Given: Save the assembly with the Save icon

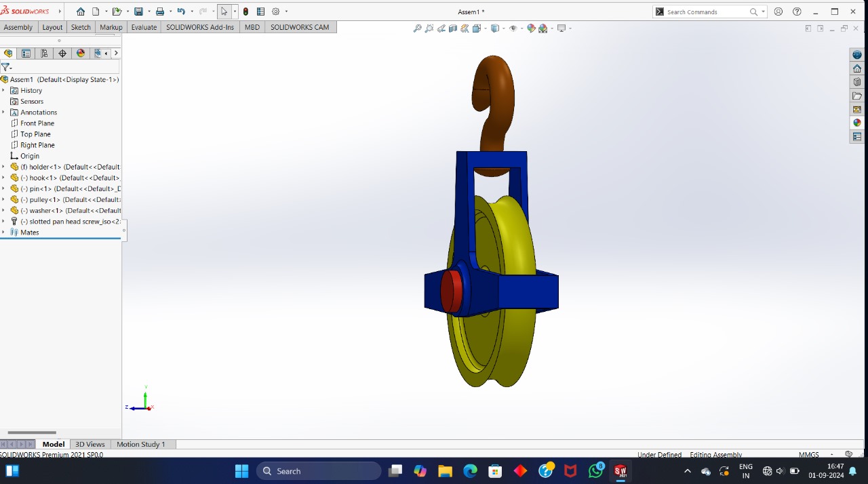Looking at the screenshot, I should [138, 12].
